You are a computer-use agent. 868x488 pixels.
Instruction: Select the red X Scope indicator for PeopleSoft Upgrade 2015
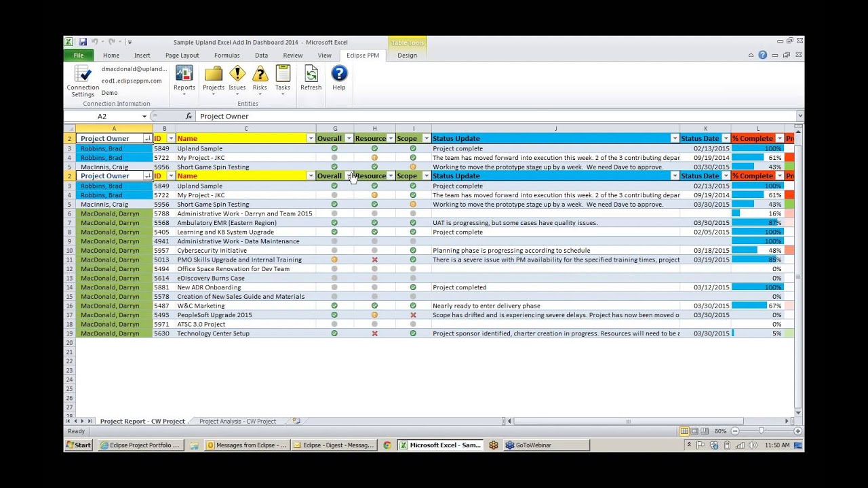pos(413,315)
